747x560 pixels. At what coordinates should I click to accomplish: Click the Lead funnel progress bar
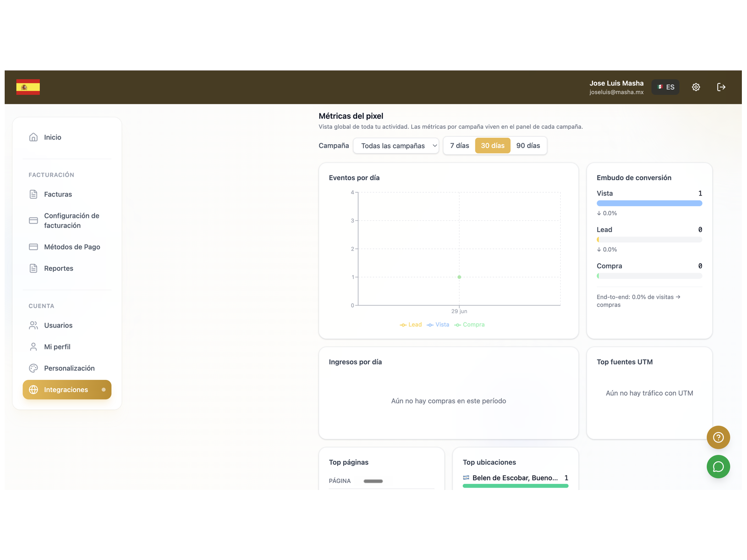[649, 240]
